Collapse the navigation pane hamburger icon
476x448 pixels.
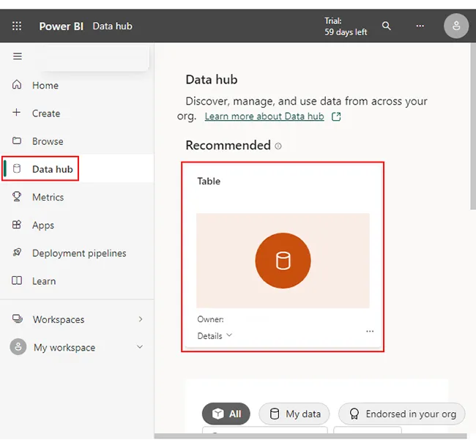18,56
